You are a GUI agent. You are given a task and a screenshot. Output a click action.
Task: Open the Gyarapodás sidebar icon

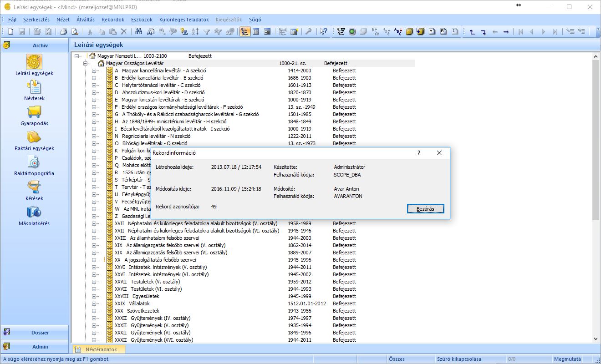(34, 115)
